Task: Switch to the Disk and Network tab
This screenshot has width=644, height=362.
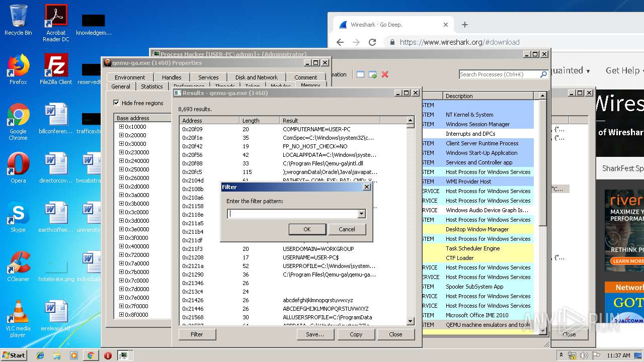Action: pos(257,77)
